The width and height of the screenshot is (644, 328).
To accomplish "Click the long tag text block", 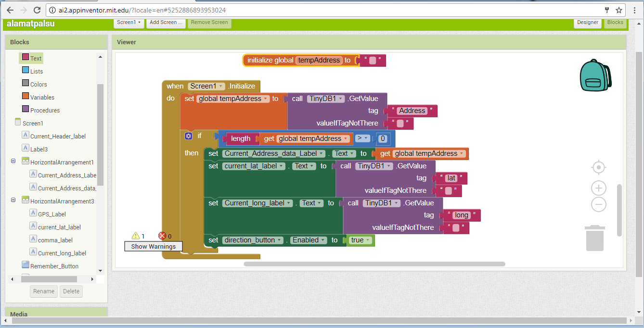I will click(462, 215).
